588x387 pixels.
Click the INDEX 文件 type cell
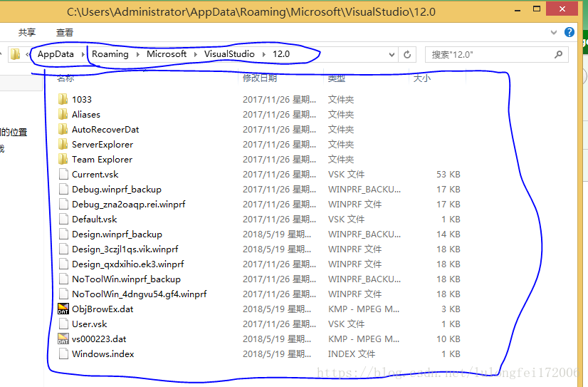(x=352, y=354)
